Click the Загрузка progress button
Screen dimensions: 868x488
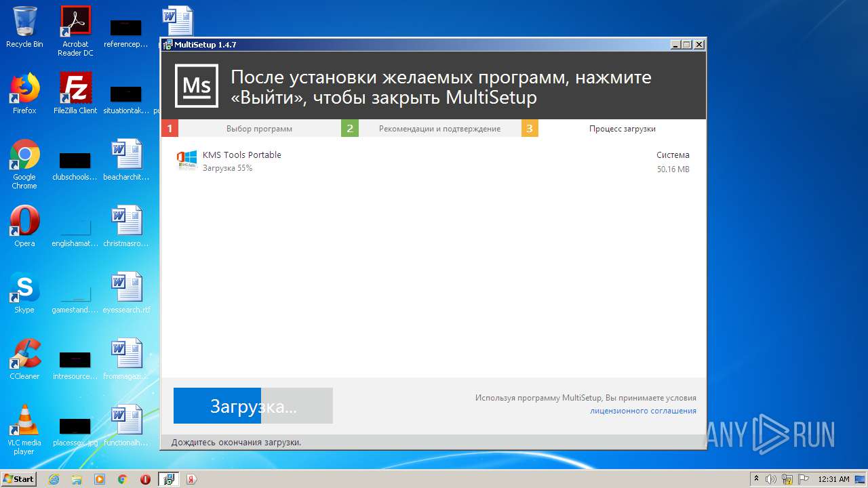tap(253, 406)
